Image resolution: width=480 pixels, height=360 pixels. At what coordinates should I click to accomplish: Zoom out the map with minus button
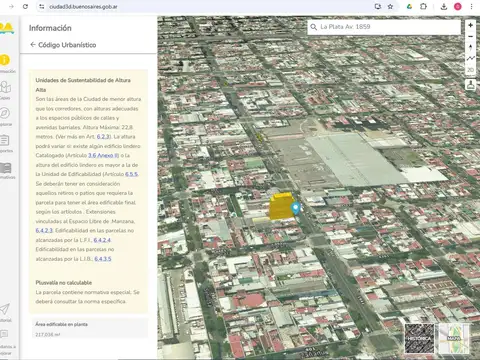[x=470, y=36]
